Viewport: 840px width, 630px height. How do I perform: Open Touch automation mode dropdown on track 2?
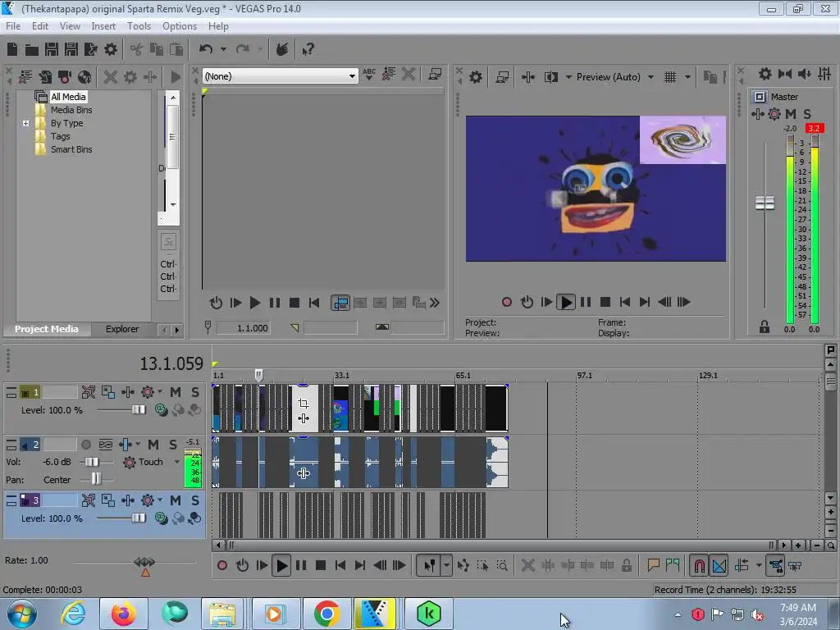177,462
